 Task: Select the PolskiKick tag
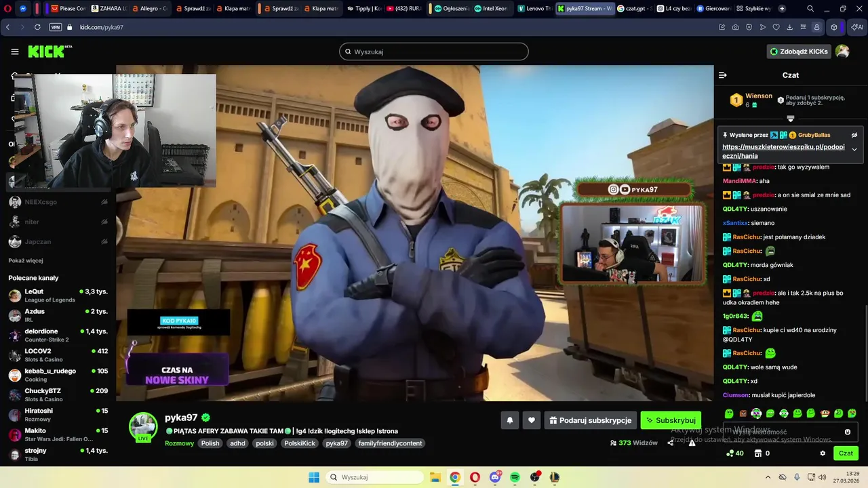pyautogui.click(x=300, y=443)
